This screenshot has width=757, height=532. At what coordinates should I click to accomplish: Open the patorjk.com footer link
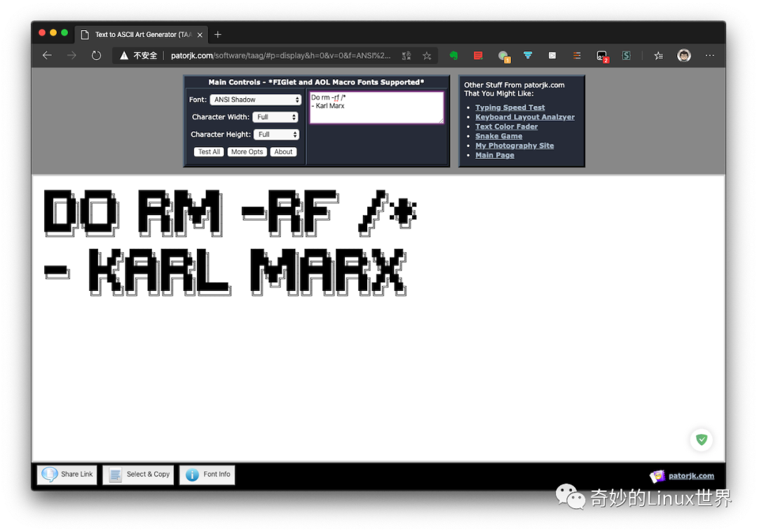tap(691, 476)
